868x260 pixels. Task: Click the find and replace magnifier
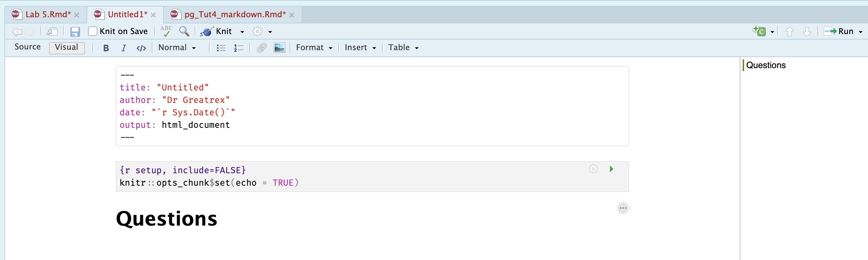(x=184, y=31)
